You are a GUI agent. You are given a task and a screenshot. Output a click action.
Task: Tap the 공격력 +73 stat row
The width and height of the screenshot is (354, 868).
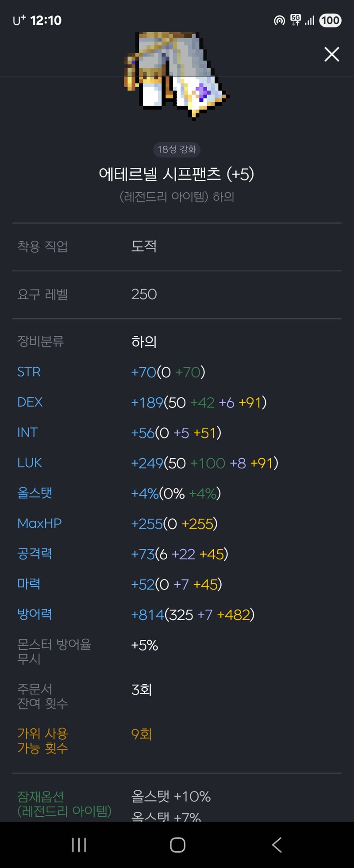click(177, 554)
